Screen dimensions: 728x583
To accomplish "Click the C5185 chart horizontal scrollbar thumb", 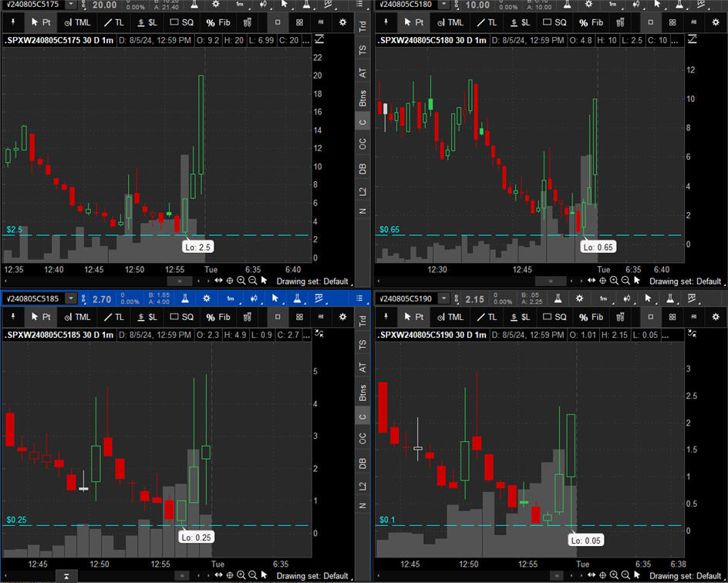I will 181,575.
